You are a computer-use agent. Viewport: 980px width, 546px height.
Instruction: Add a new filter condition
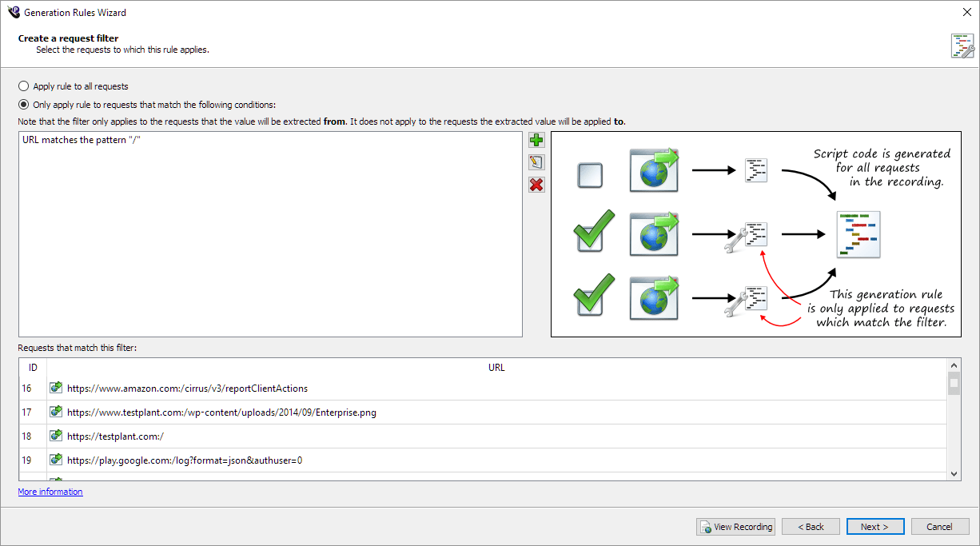[x=536, y=139]
